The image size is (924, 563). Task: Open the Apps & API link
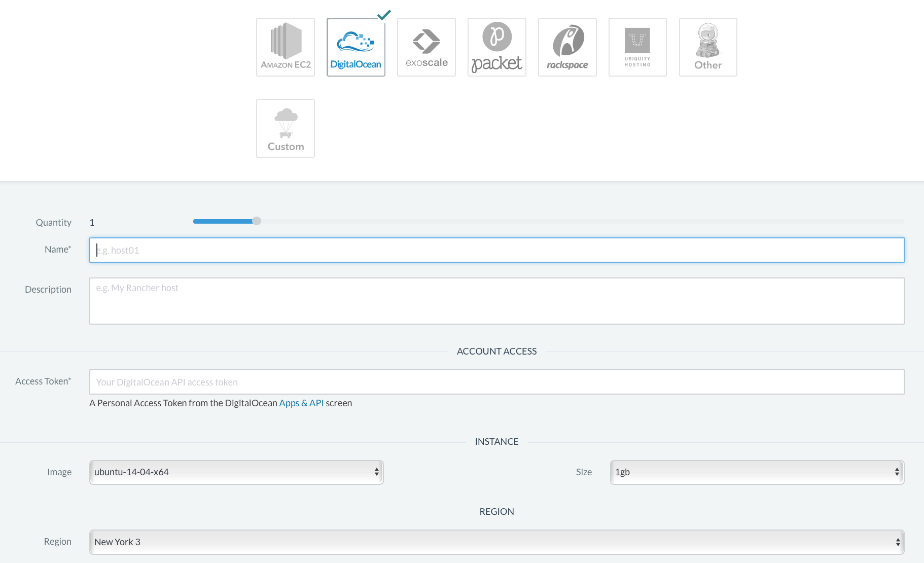[302, 403]
